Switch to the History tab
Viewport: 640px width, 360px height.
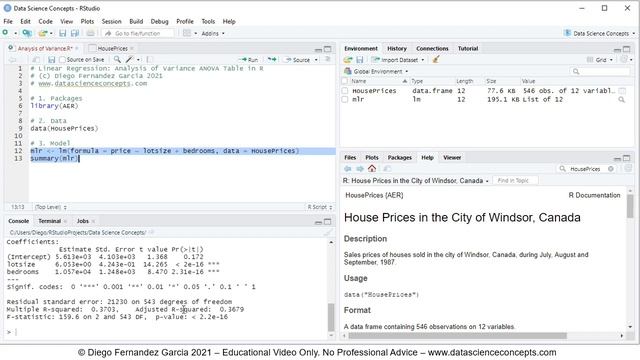(397, 49)
